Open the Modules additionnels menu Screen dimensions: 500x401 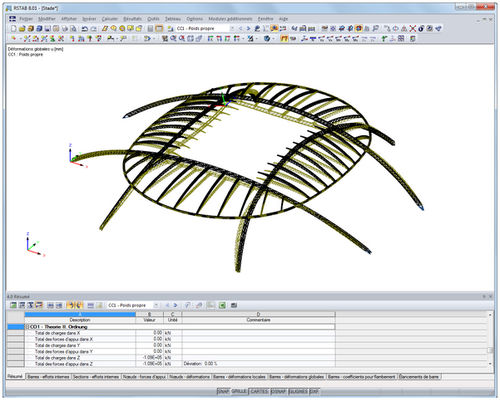click(x=230, y=19)
